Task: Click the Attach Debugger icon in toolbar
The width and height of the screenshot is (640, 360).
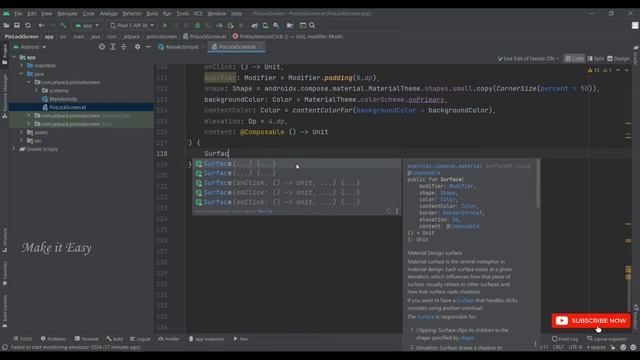Action: tap(230, 25)
